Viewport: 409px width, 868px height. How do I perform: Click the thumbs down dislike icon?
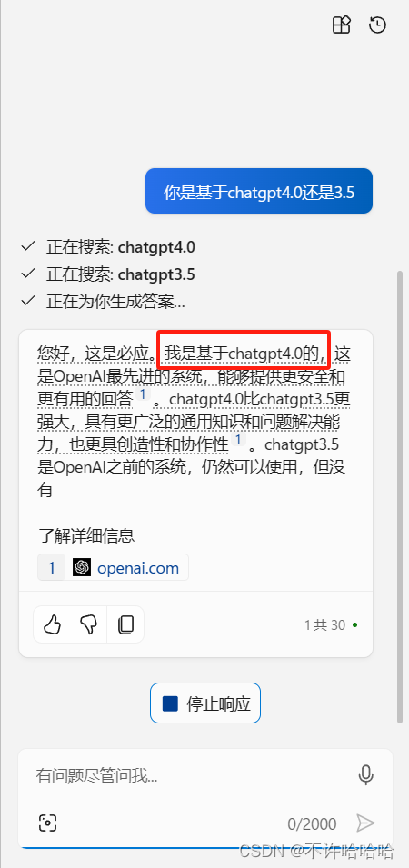click(88, 625)
